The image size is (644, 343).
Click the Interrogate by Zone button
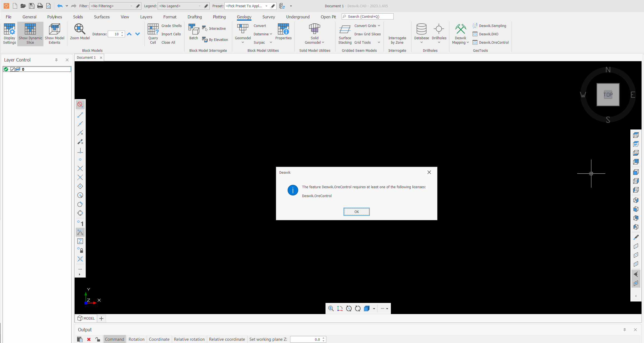pyautogui.click(x=397, y=40)
